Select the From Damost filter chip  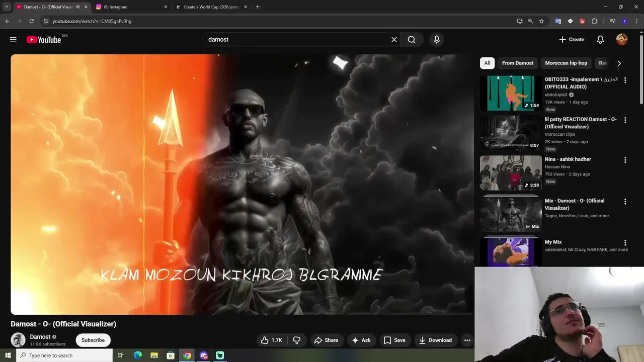517,63
